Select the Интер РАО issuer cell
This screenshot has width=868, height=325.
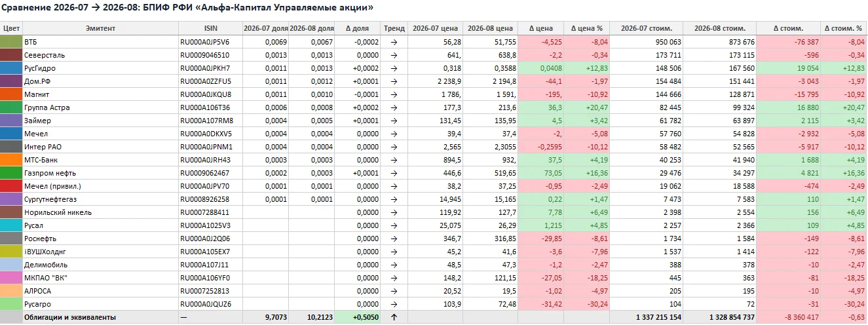click(x=100, y=147)
